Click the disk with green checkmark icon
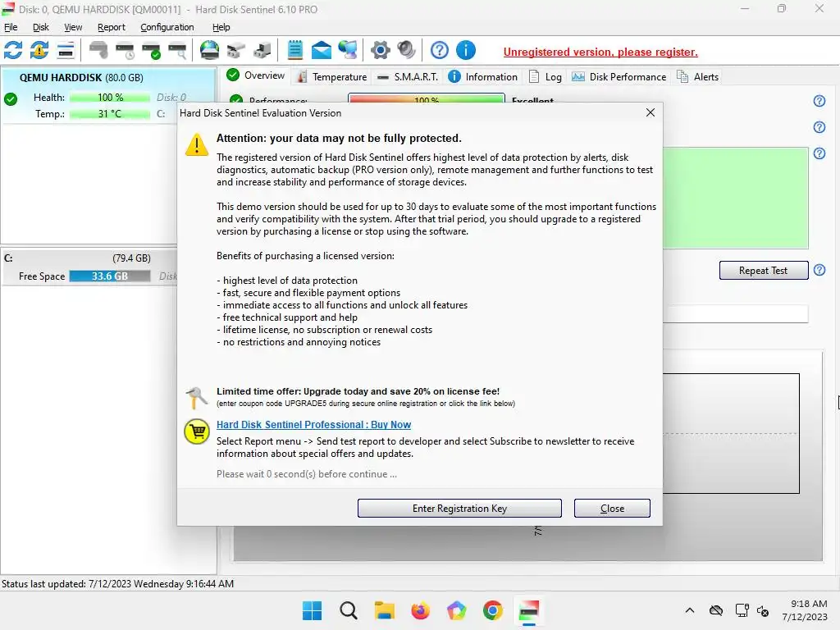The height and width of the screenshot is (630, 840). [151, 50]
